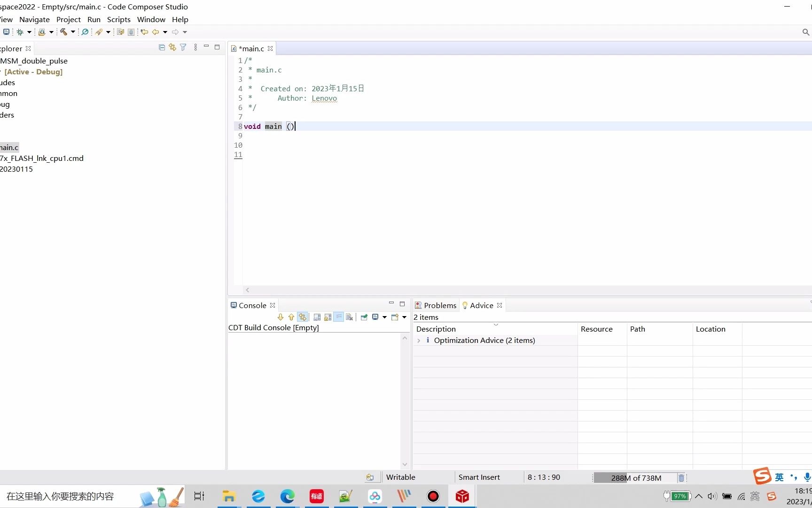
Task: Sort by the Resource column header
Action: [x=602, y=329]
